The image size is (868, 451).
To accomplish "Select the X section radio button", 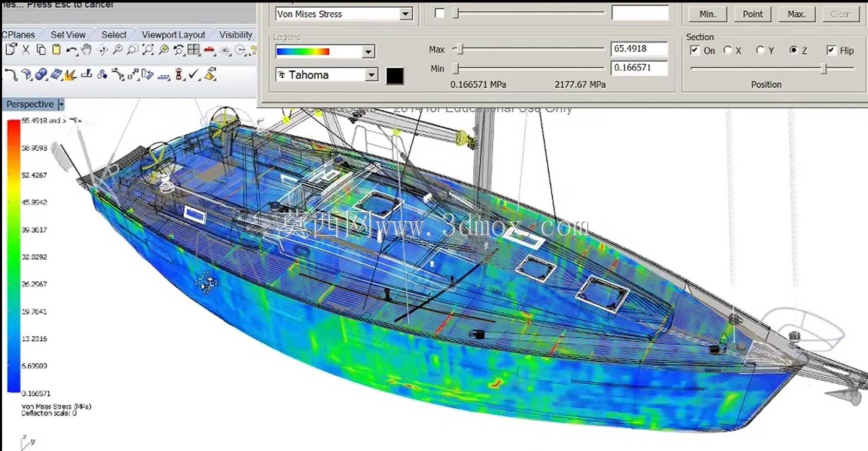I will [x=728, y=50].
